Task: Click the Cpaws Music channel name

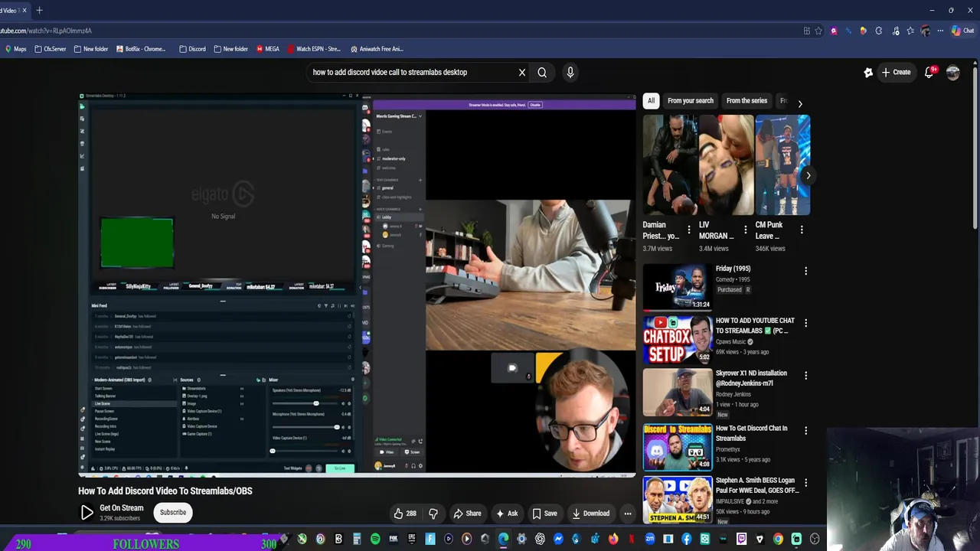Action: (730, 342)
